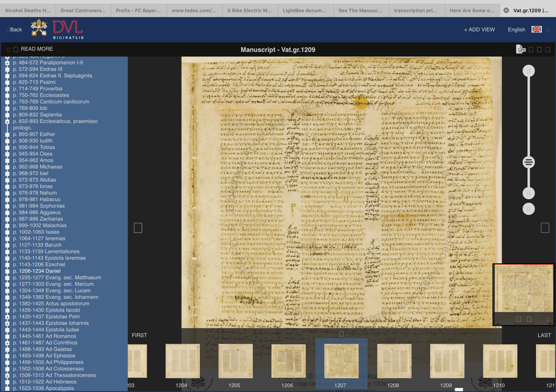Select 'p. 1523-1536 Apocalypsis'
556x392 pixels.
(43, 388)
